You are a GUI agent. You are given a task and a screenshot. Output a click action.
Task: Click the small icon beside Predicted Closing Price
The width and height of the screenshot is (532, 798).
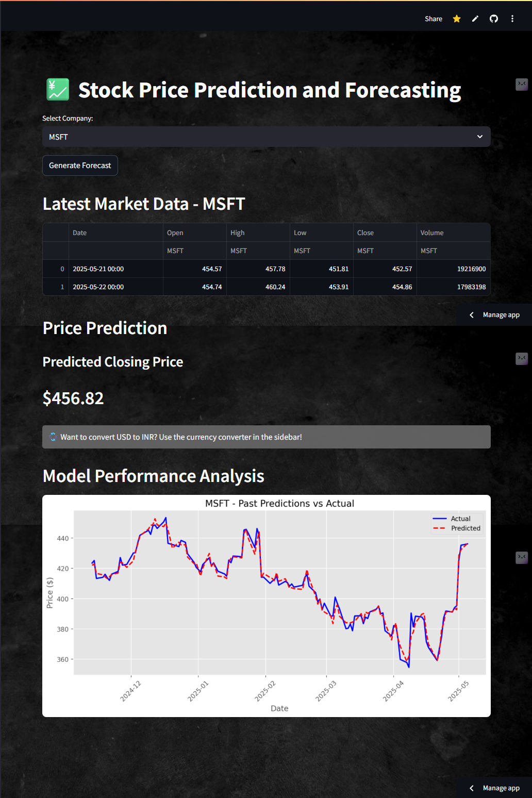click(522, 358)
